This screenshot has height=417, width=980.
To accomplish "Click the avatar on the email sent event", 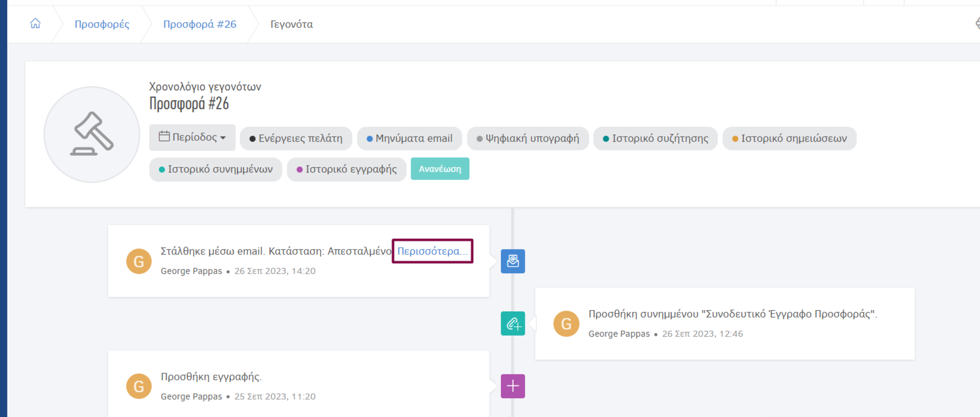I will (139, 261).
